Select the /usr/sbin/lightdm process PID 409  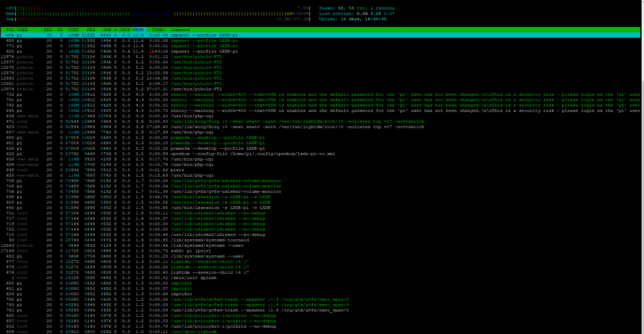[193, 332]
